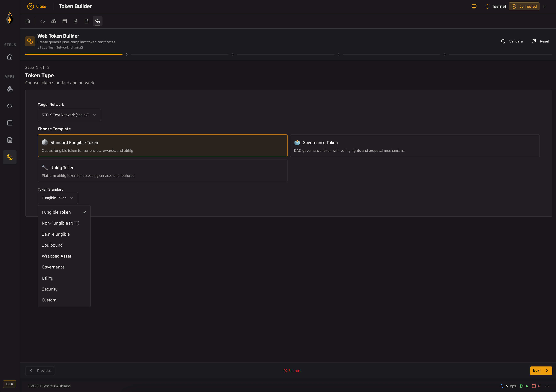Screen dimensions: 556x392
Task: Click the layout panel icon in the top toolbar
Action: (65, 21)
